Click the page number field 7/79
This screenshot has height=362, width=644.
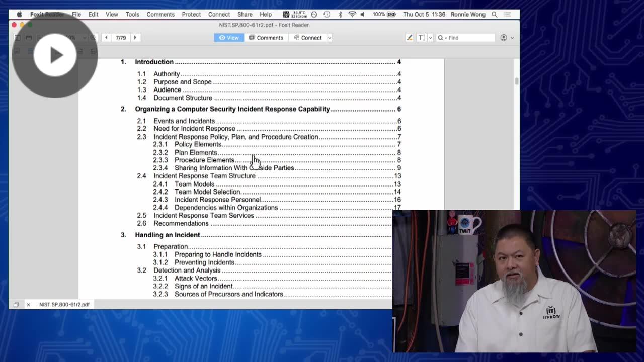tap(121, 38)
